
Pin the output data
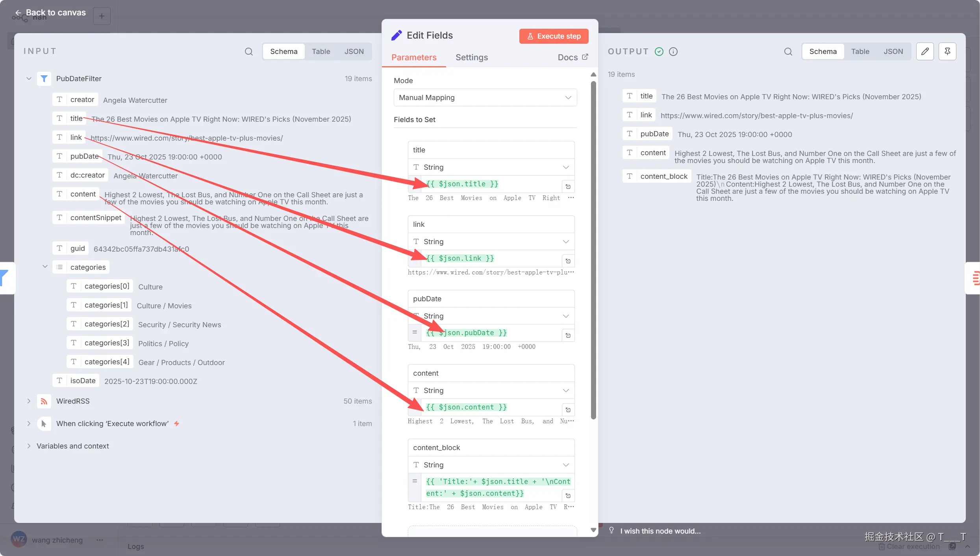947,52
